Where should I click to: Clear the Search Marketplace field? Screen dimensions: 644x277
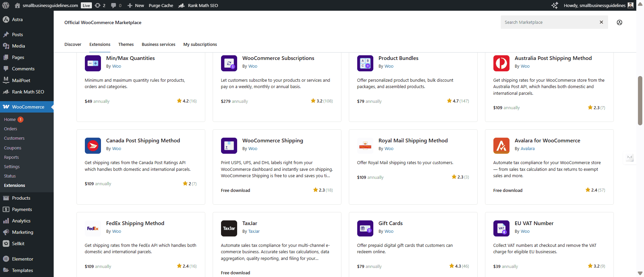click(x=601, y=22)
